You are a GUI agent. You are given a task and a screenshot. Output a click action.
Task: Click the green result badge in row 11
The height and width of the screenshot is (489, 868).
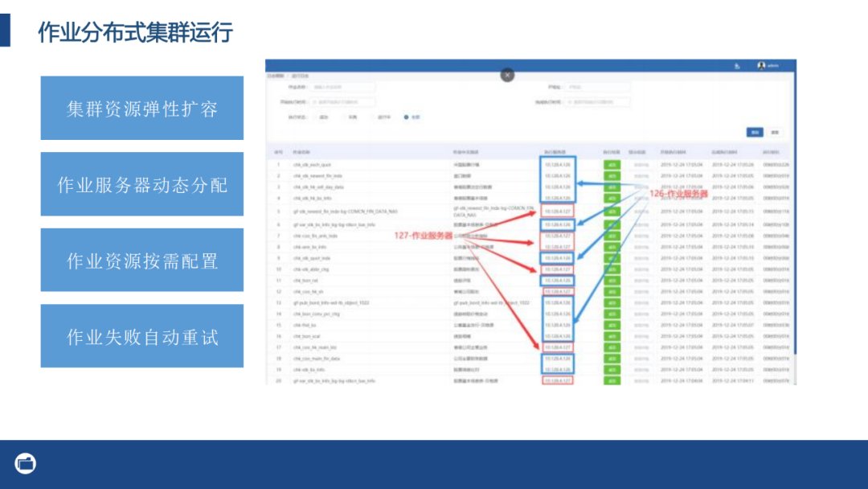click(612, 280)
